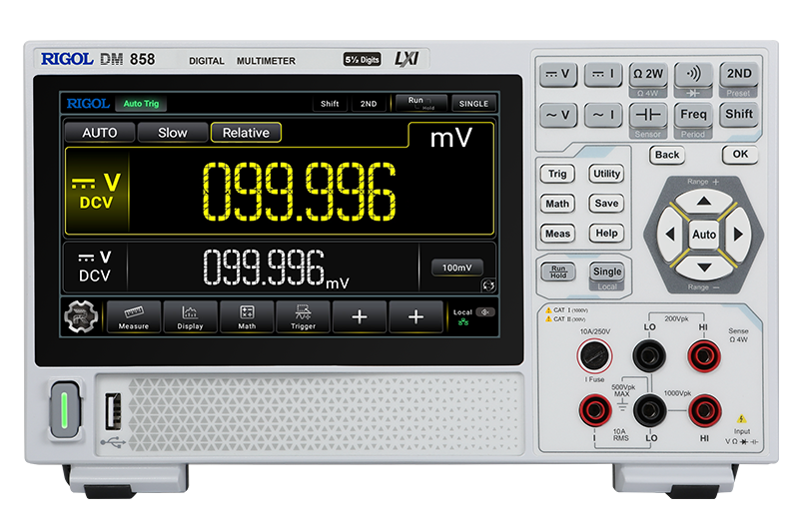
Task: Open the on-screen Trigger icon
Action: click(303, 316)
